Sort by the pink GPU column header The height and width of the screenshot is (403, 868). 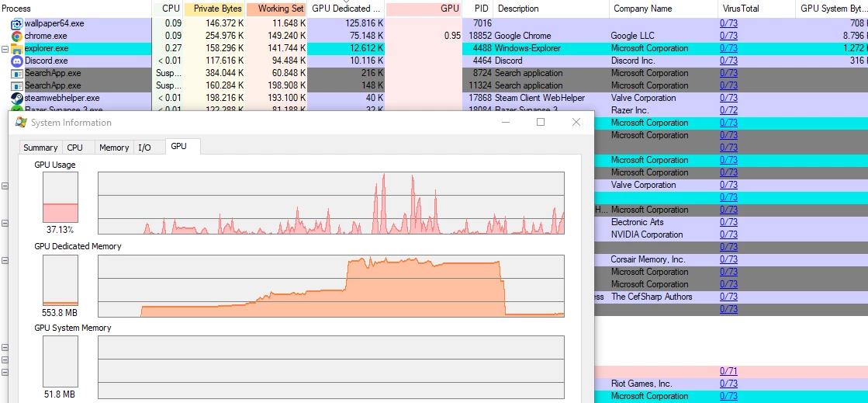coord(424,9)
